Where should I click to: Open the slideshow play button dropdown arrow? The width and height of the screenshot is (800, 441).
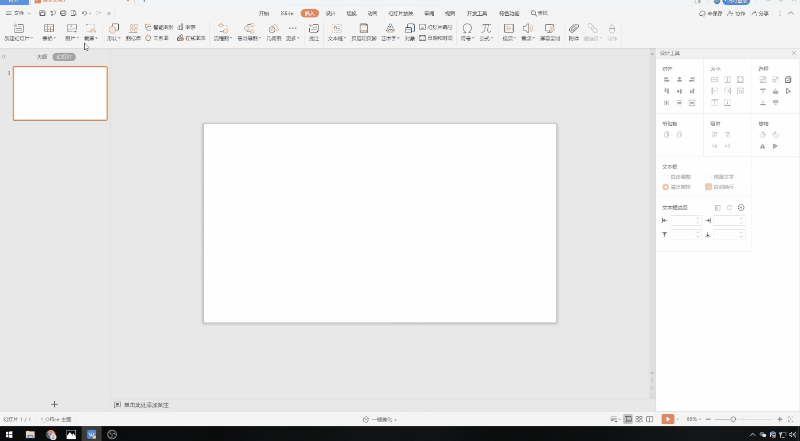click(x=678, y=420)
